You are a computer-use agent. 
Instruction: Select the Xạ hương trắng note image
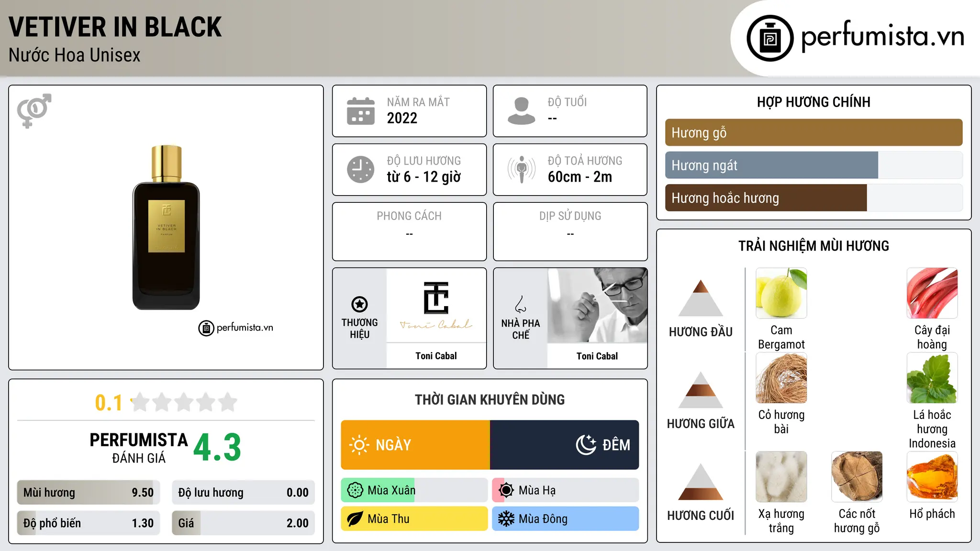point(781,476)
